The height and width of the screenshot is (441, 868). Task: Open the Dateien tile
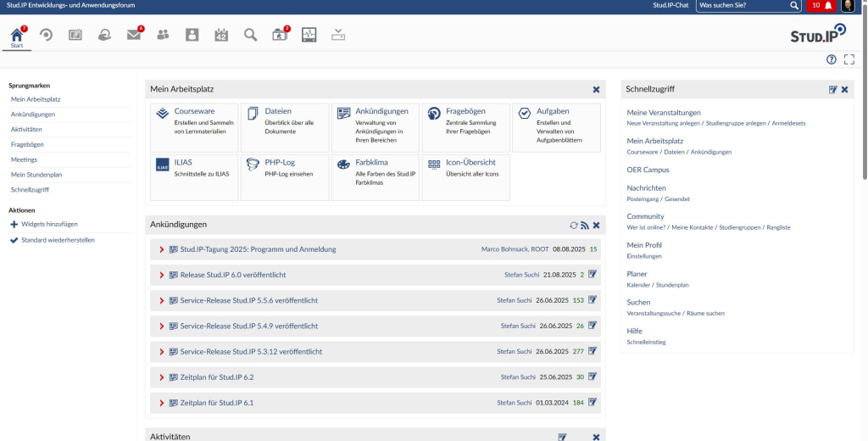coord(285,128)
